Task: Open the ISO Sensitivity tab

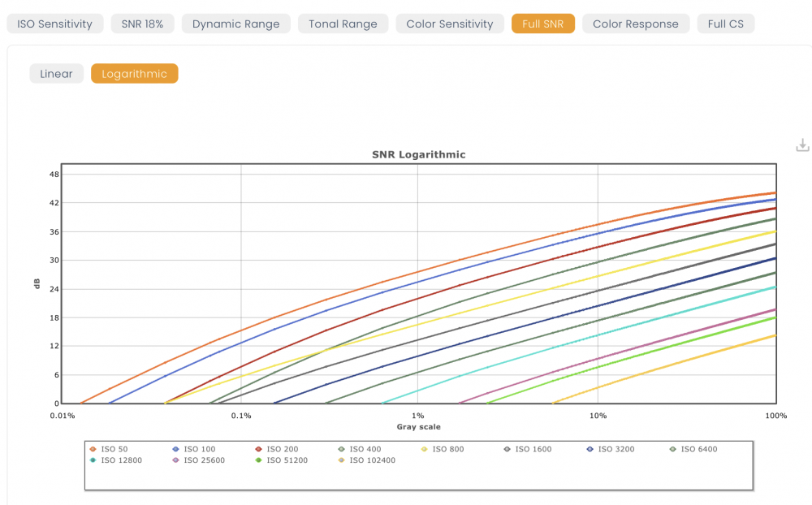Action: [x=55, y=24]
